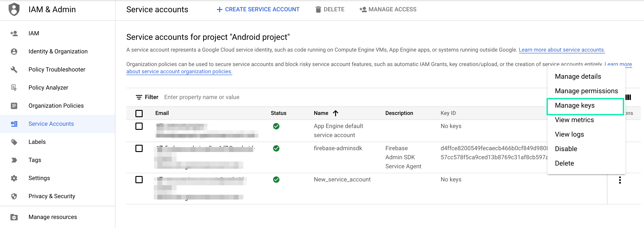Check the New_service_account row checkbox
The image size is (644, 228).
tap(139, 180)
